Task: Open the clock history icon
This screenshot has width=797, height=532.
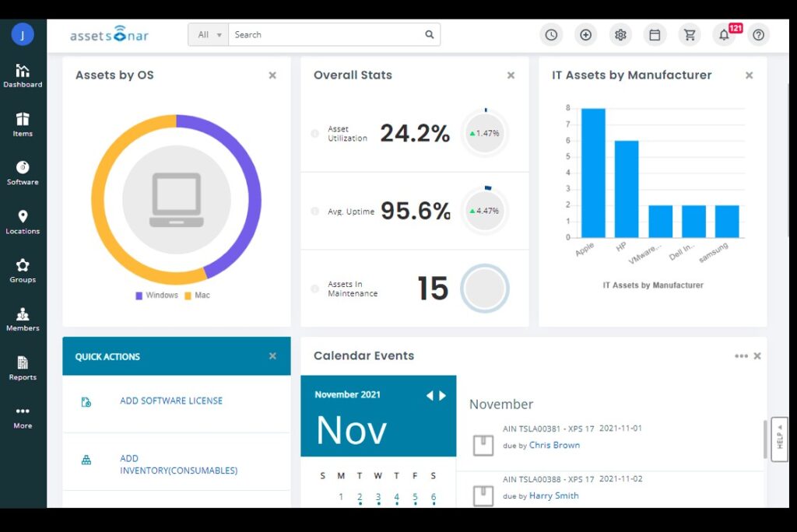Action: click(x=551, y=34)
